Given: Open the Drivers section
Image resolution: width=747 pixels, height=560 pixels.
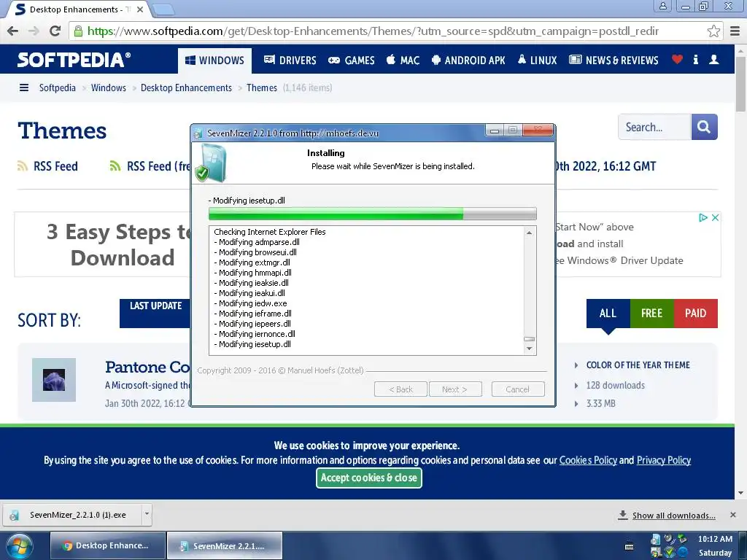Looking at the screenshot, I should [290, 61].
